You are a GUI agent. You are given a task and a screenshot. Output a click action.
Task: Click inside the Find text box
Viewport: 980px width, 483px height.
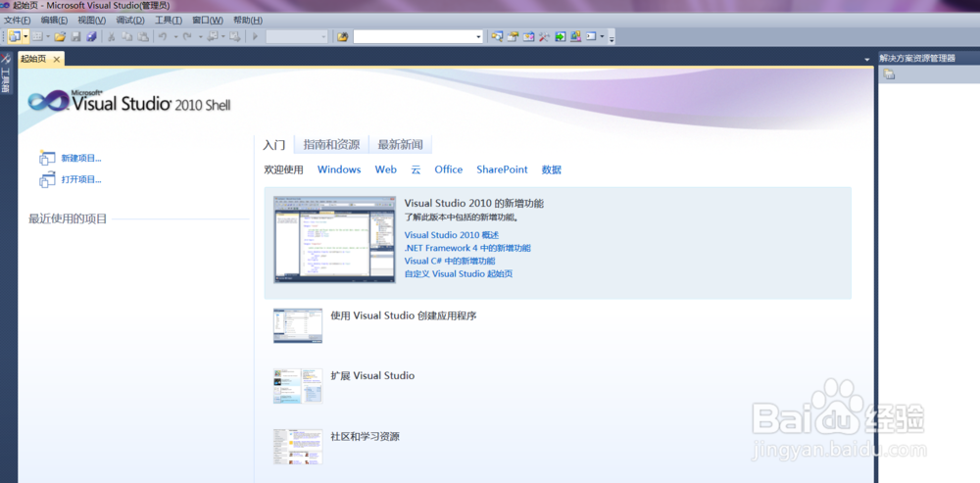click(414, 37)
